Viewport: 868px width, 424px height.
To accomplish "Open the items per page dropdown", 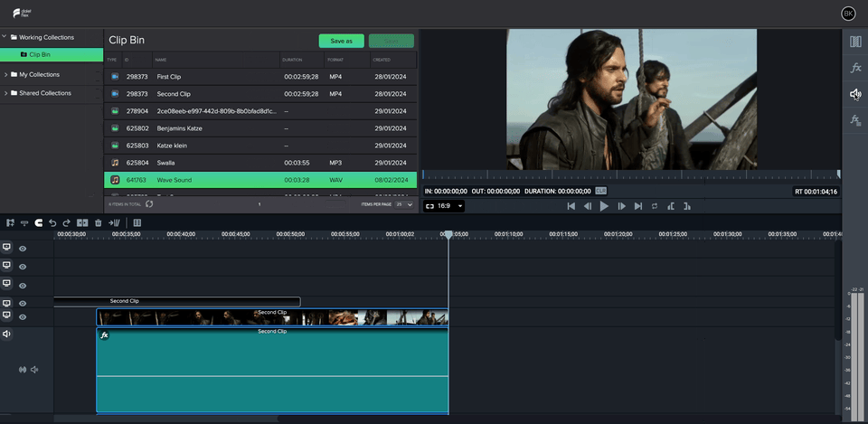I will point(405,204).
